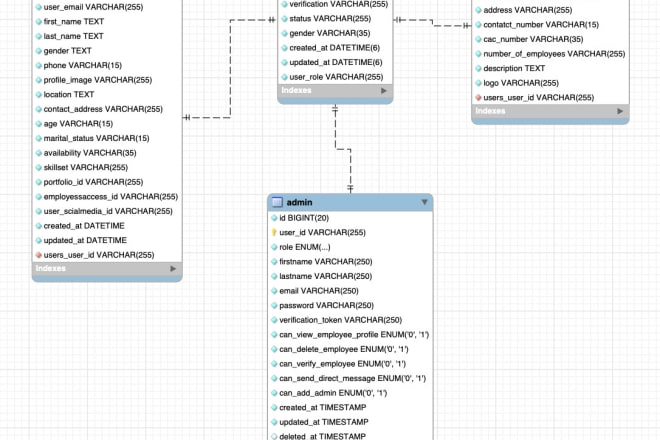660x440 pixels.
Task: Expand Indexes section of the middle users table
Action: pyautogui.click(x=383, y=91)
